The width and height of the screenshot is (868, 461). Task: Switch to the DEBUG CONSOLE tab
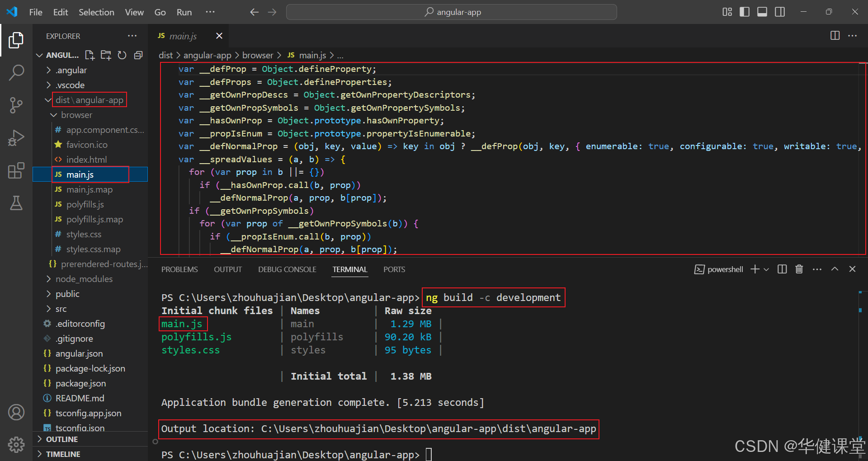click(x=287, y=269)
